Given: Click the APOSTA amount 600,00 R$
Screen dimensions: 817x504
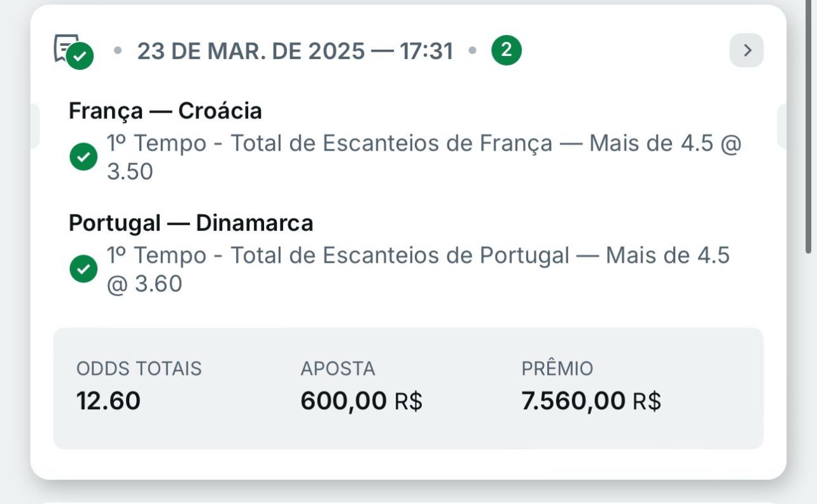Looking at the screenshot, I should (361, 400).
